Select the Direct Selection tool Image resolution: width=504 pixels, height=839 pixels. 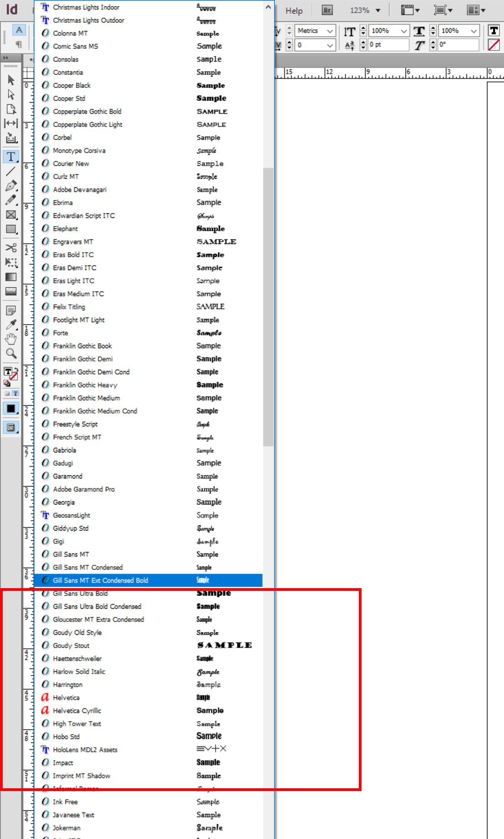11,95
